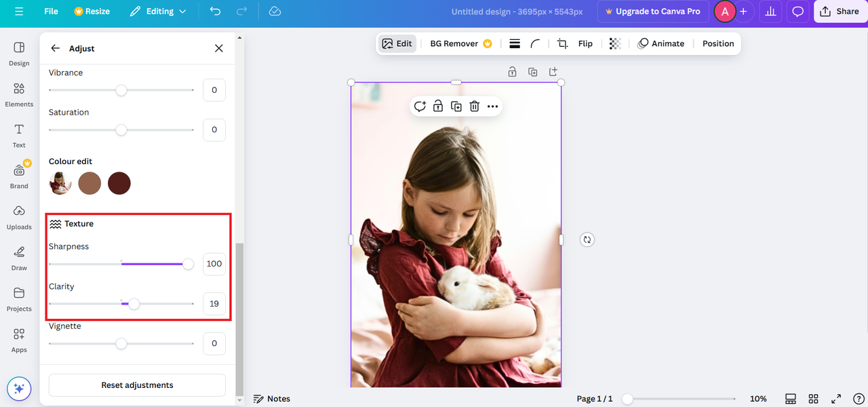Open the Elements sidebar tab
868x407 pixels.
click(x=19, y=95)
